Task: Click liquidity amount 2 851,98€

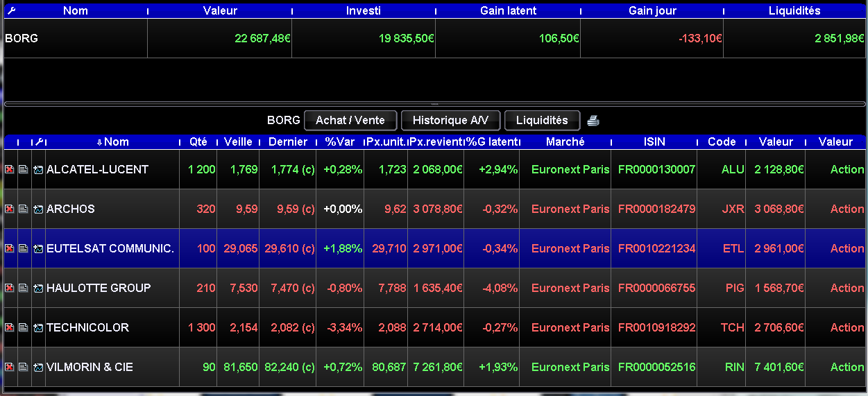Action: 840,39
